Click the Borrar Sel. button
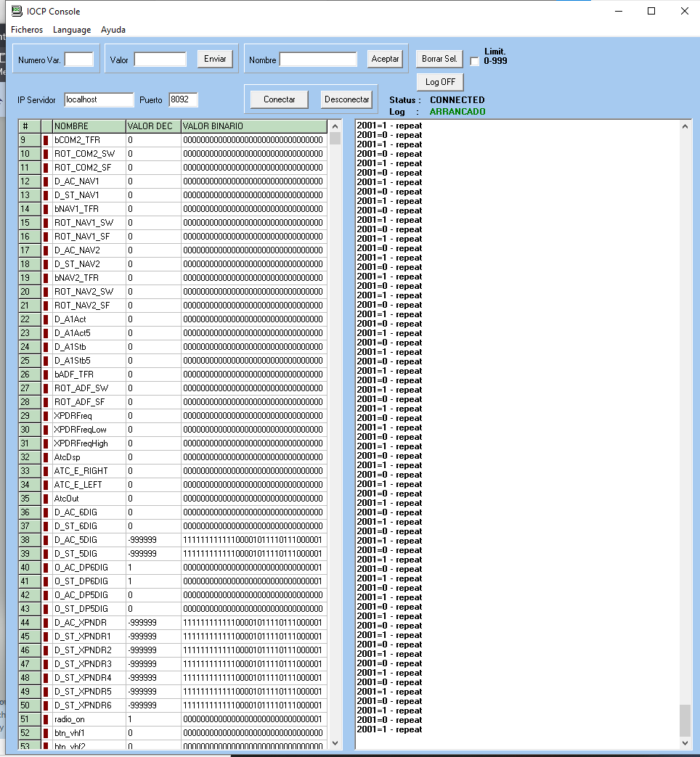 (439, 58)
